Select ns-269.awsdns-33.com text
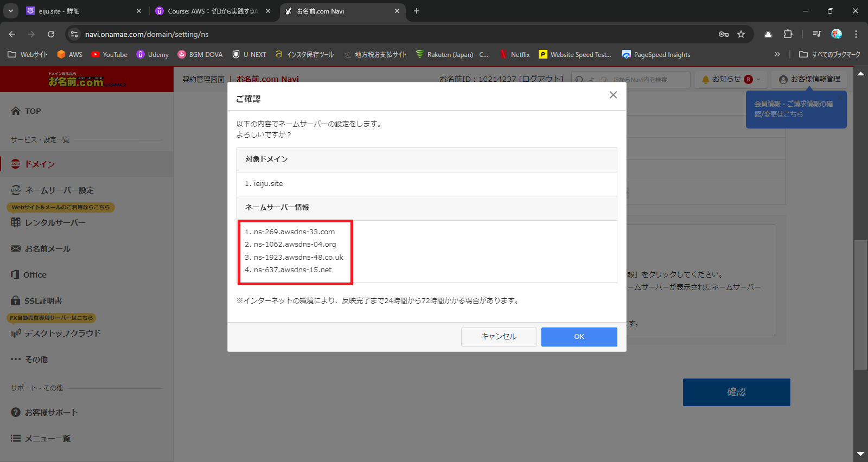This screenshot has height=462, width=868. (x=294, y=232)
